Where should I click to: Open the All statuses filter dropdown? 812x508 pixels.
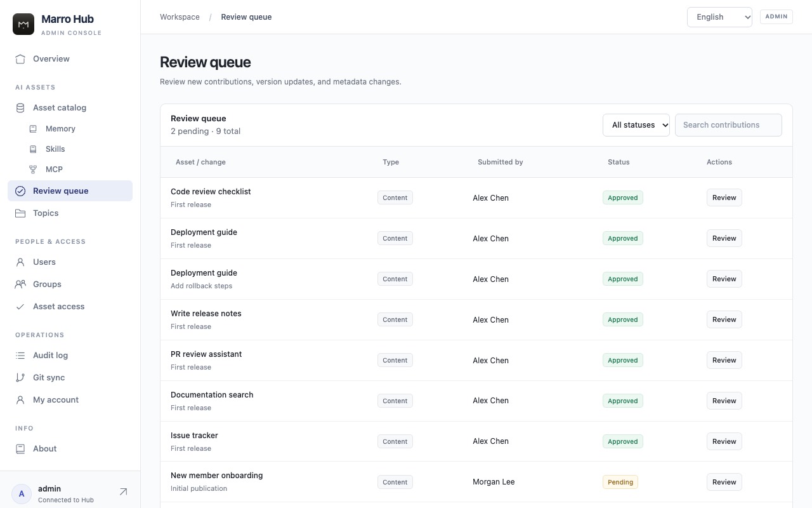[x=636, y=125]
